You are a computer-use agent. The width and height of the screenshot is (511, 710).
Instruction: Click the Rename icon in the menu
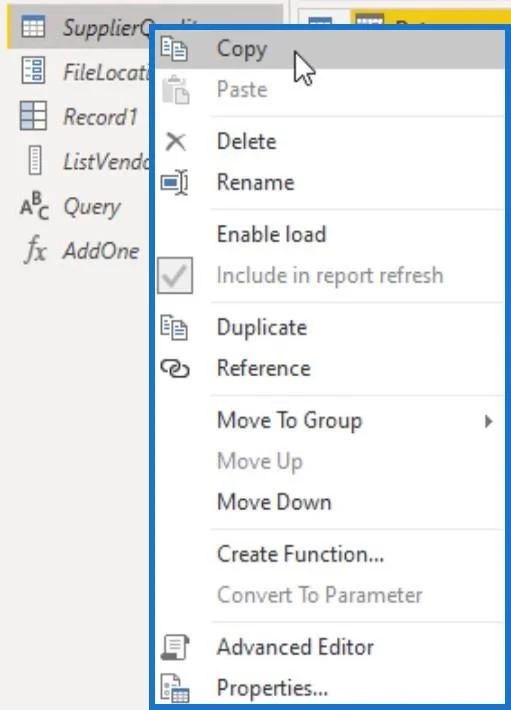[x=175, y=182]
